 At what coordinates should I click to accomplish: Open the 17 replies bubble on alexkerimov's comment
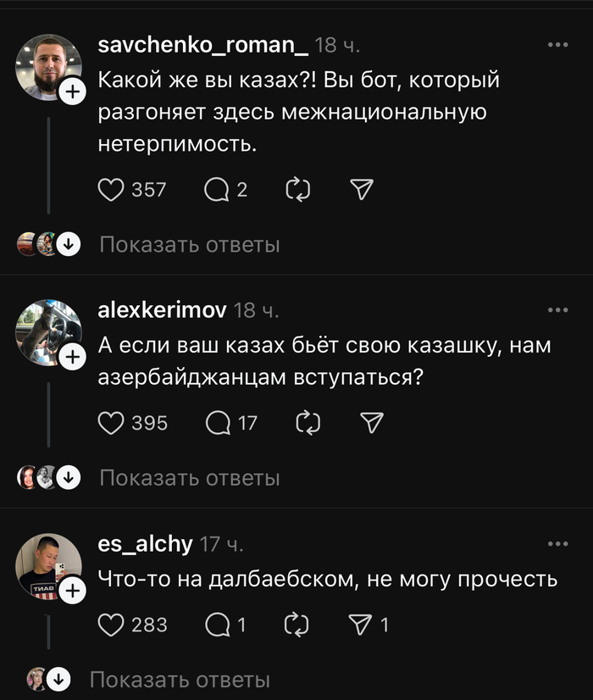tap(218, 422)
